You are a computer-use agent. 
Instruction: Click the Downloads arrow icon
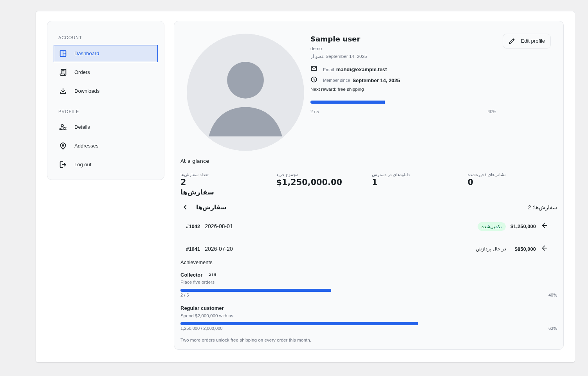pyautogui.click(x=63, y=91)
